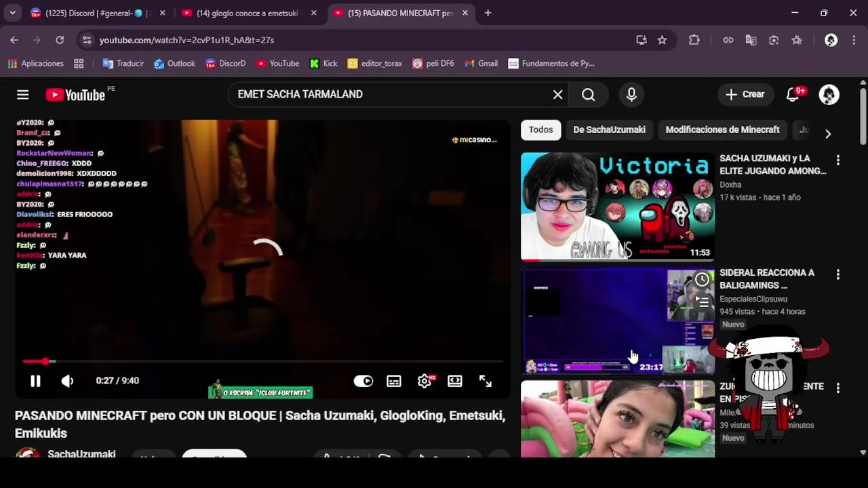Viewport: 868px width, 488px height.
Task: Open the DiscorD bookmark
Action: 225,64
